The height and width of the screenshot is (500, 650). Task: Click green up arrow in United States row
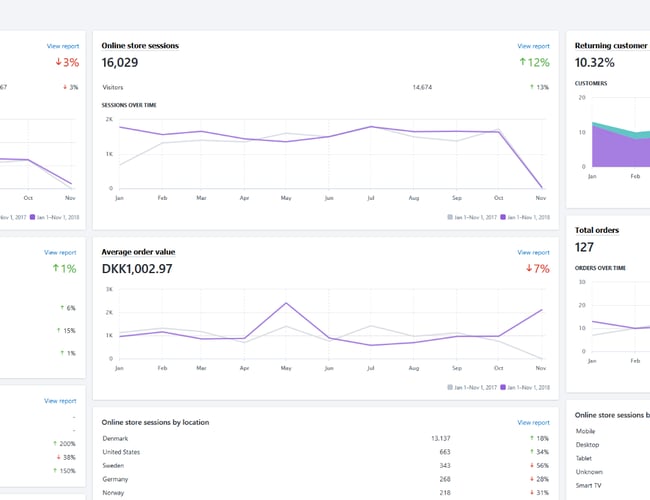(x=530, y=452)
